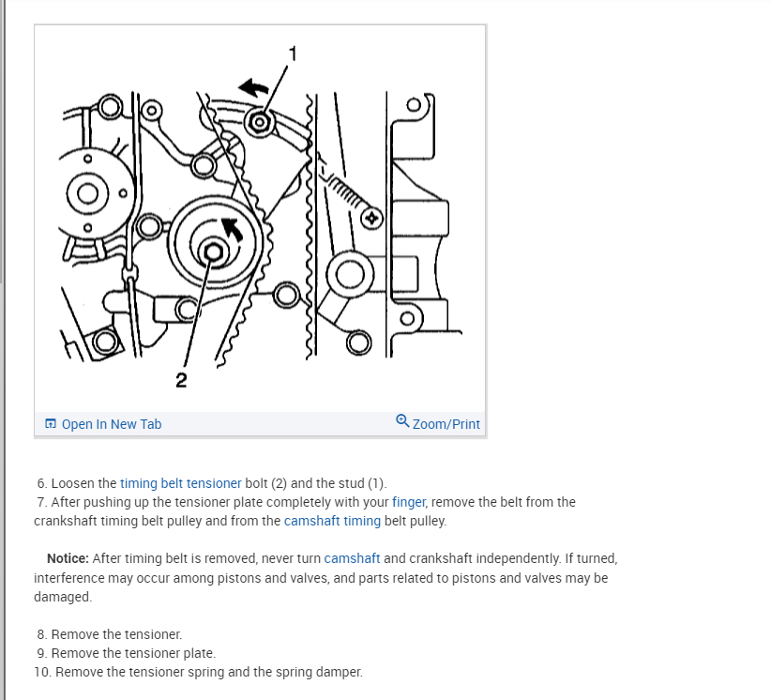Follow the "timing belt tensioner" link
This screenshot has width=771, height=700.
(x=180, y=483)
